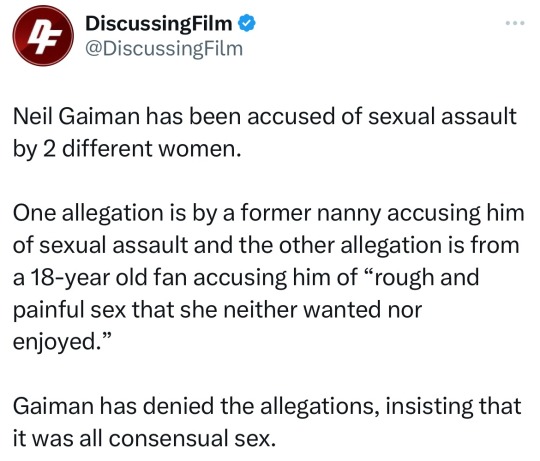Screen dimensions: 540x461
Task: Click the line "by 2 different women."
Action: coord(127,149)
